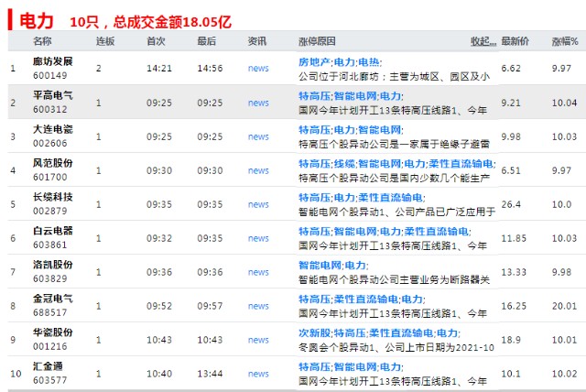The image size is (586, 392).
Task: Click the 电力 section title
Action: (x=37, y=20)
